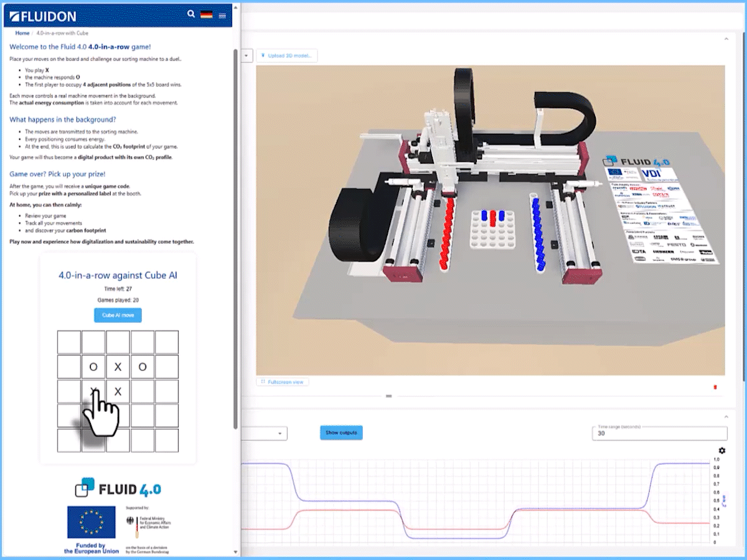Click the Upload 3D model button
The height and width of the screenshot is (560, 747).
point(287,55)
